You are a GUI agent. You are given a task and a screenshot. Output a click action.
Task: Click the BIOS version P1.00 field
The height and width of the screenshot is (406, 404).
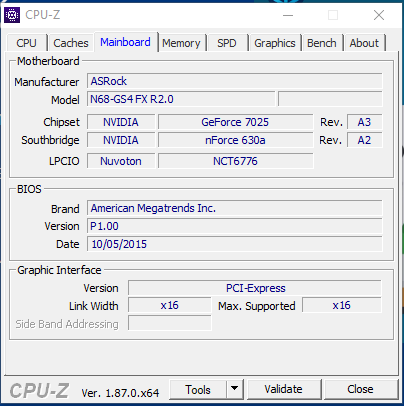tap(235, 226)
